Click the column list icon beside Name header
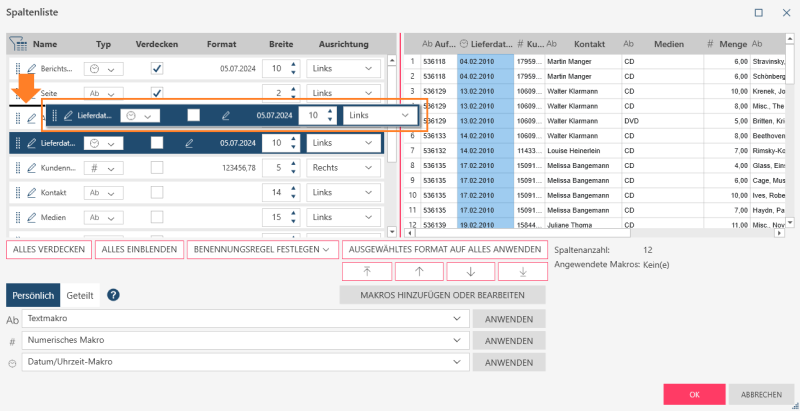The height and width of the screenshot is (411, 800). pos(17,44)
